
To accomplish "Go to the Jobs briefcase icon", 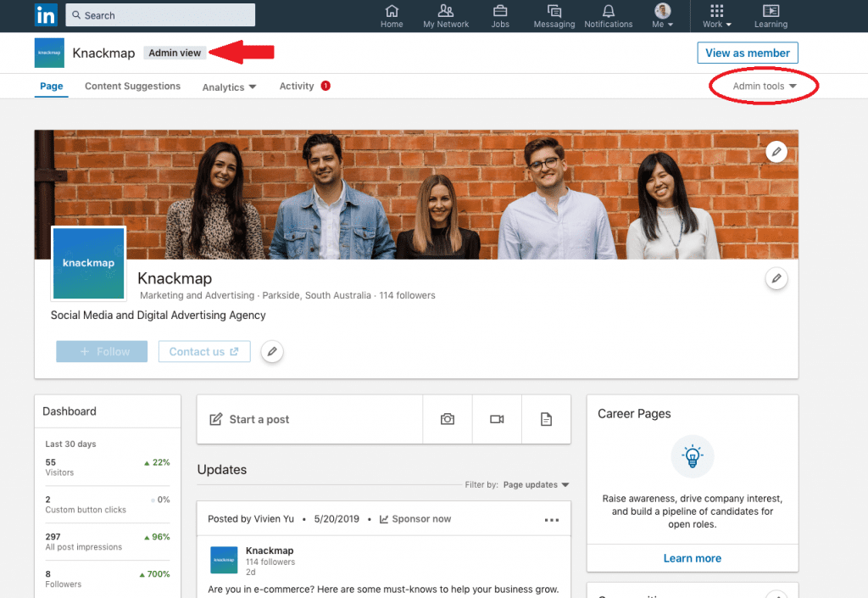I will coord(500,16).
